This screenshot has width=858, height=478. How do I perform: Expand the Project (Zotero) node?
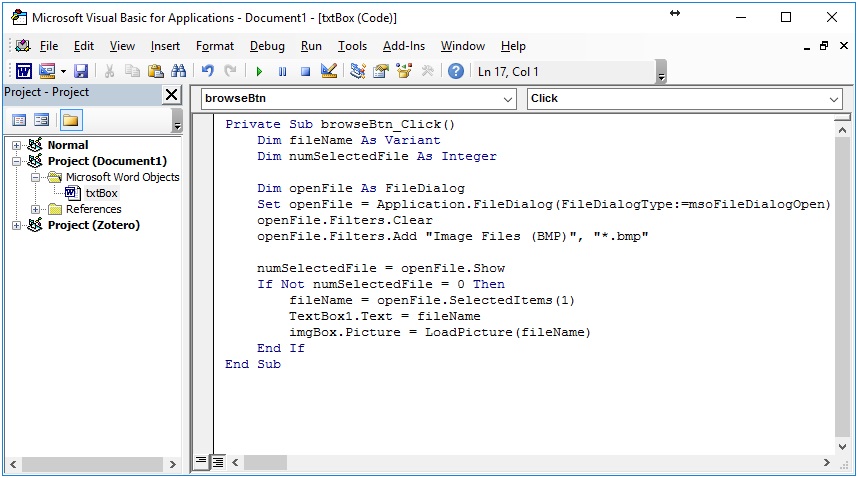[x=16, y=225]
